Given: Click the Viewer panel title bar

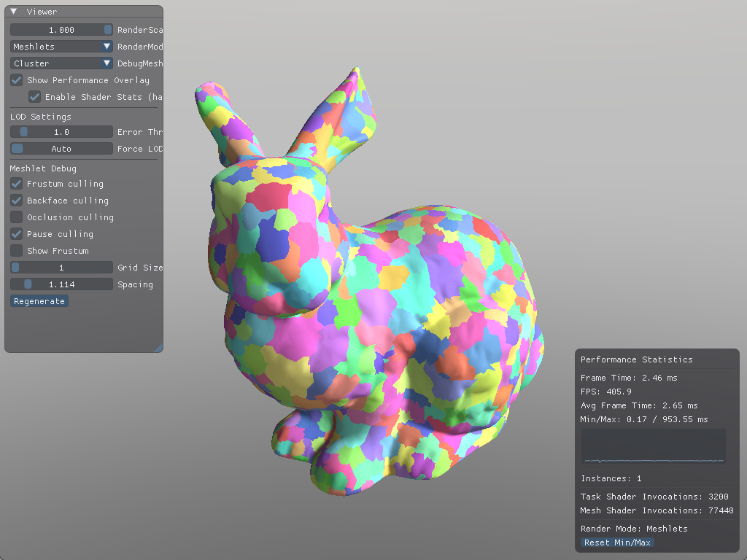Looking at the screenshot, I should point(88,12).
